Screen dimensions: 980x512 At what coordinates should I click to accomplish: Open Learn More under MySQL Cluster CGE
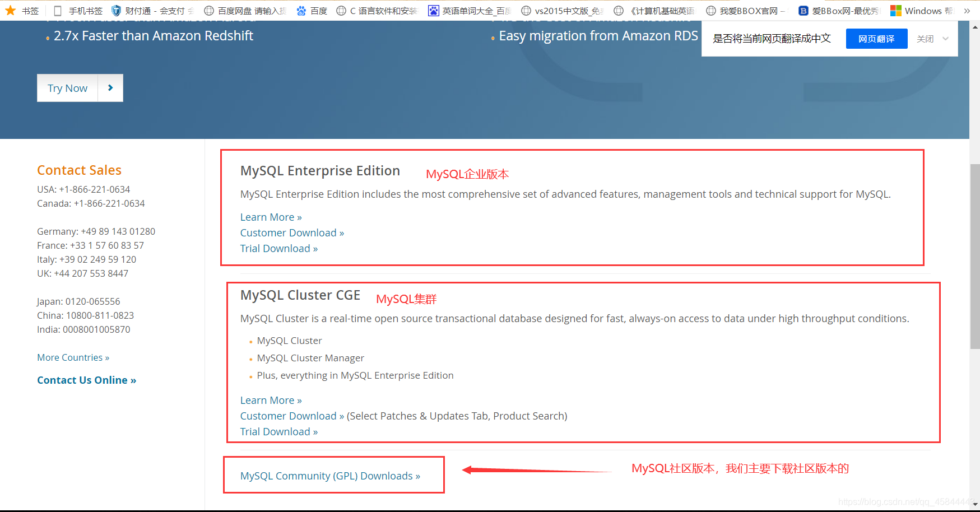271,401
